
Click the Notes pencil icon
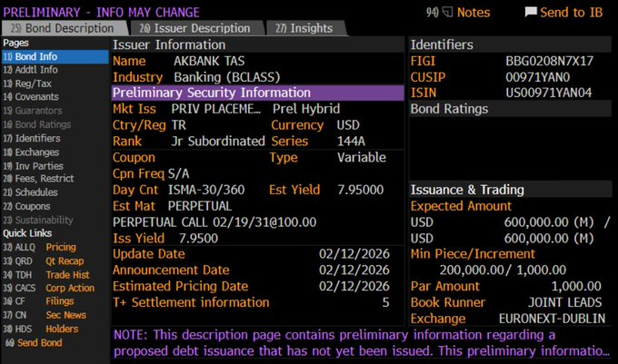click(447, 12)
